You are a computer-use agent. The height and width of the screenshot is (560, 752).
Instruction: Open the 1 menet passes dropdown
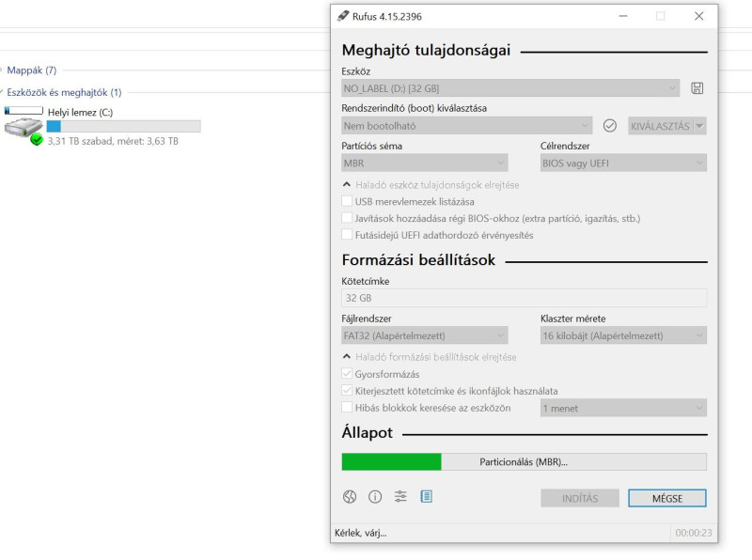[x=623, y=408]
